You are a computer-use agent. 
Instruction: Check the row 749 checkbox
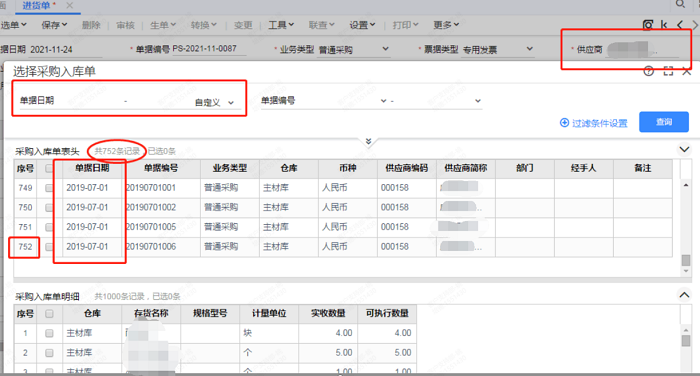(x=49, y=188)
